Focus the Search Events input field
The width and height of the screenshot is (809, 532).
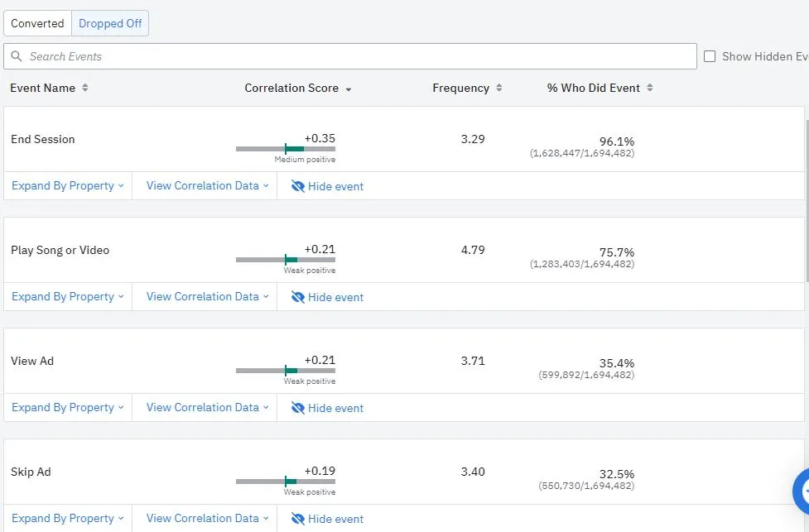[x=356, y=56]
